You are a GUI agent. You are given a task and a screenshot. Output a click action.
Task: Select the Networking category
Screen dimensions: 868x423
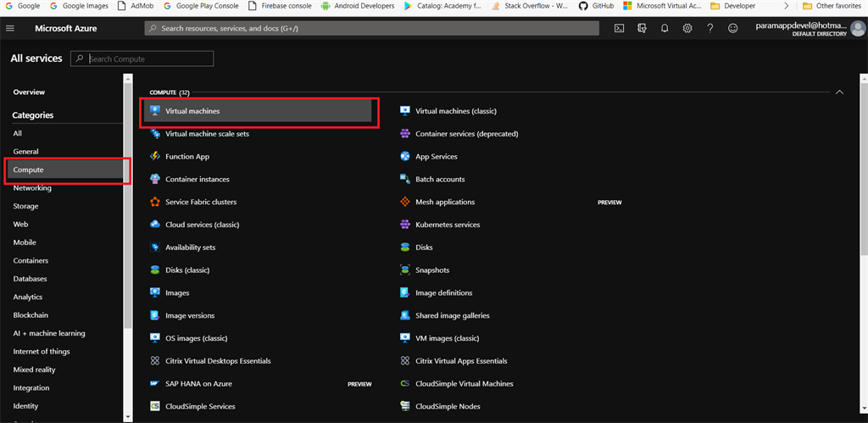(32, 188)
